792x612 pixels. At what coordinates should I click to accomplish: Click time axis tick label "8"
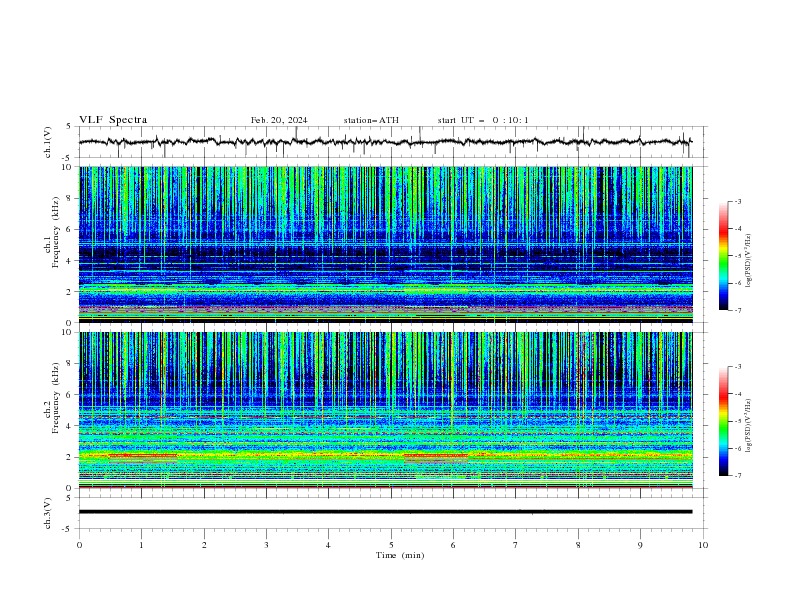click(x=578, y=545)
